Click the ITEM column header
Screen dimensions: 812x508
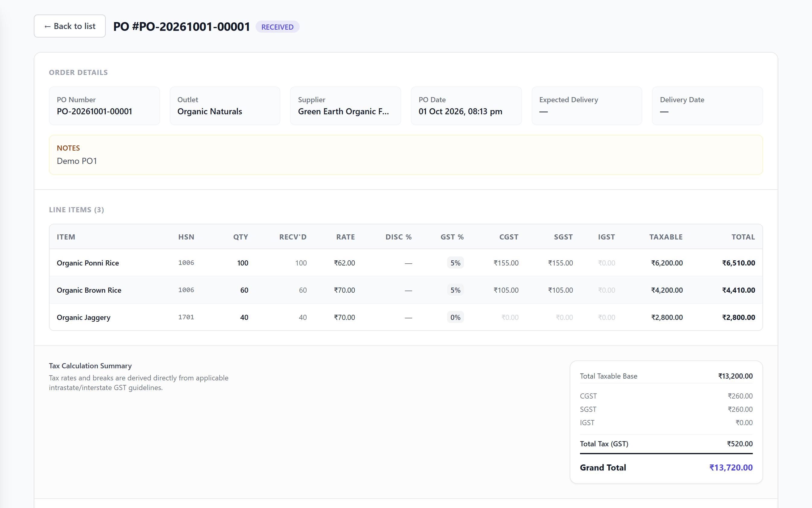66,237
